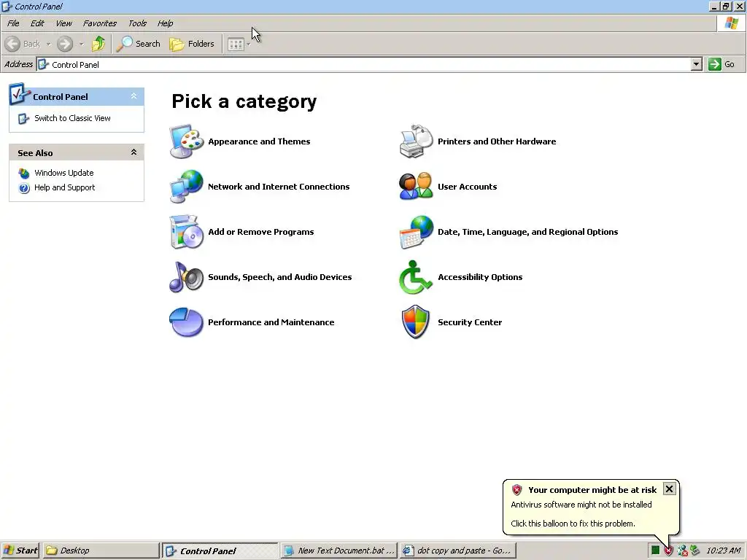
Task: Click the Windows Update link text
Action: [x=64, y=173]
